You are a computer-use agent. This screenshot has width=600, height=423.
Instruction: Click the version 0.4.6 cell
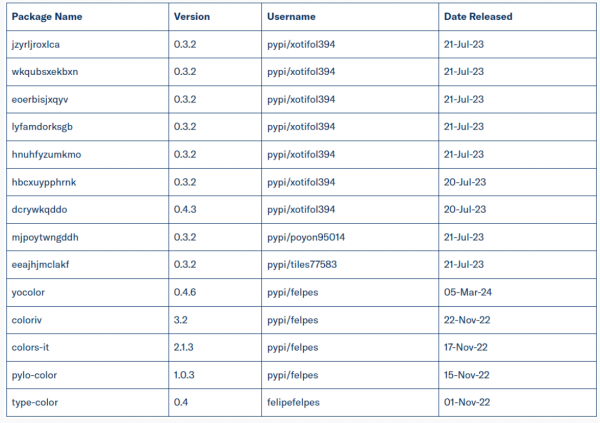pyautogui.click(x=187, y=292)
